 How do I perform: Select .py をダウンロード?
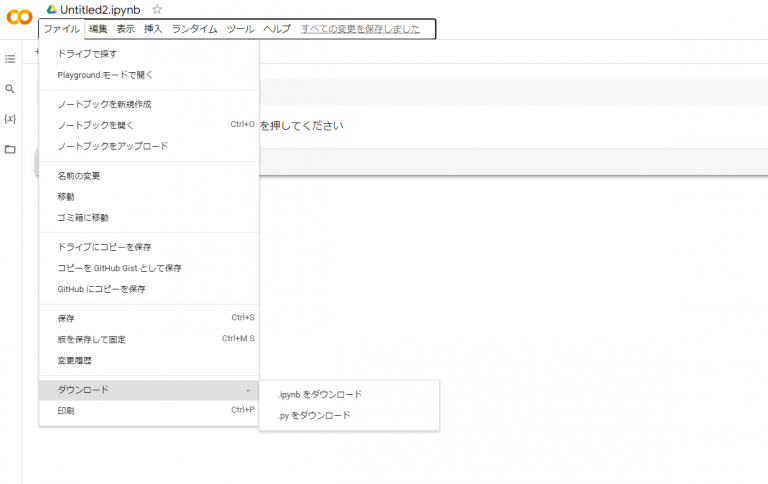[314, 415]
